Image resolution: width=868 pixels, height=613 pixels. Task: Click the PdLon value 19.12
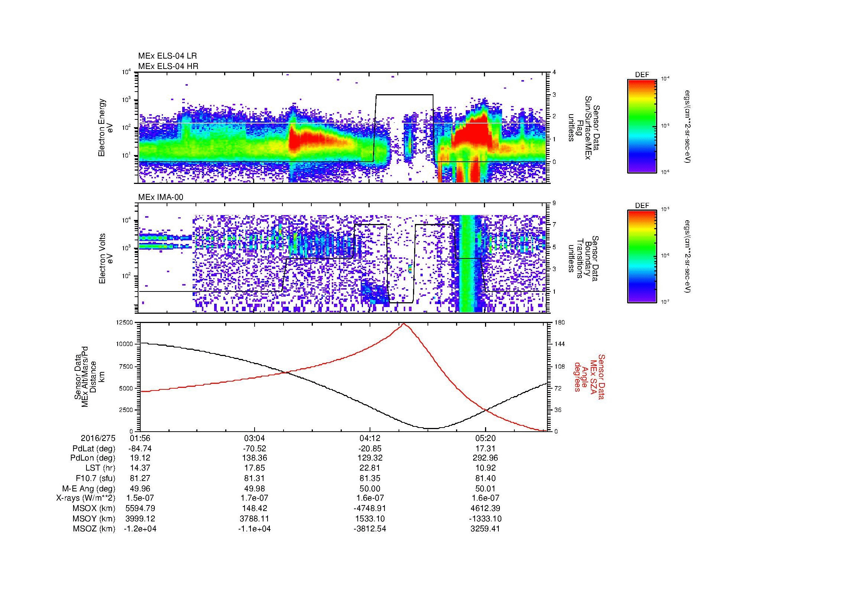coord(140,458)
